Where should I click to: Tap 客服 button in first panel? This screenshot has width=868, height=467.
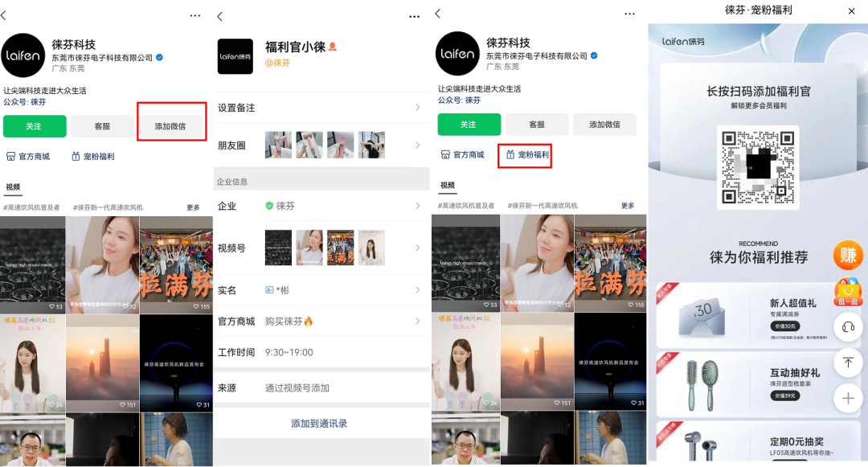(102, 126)
